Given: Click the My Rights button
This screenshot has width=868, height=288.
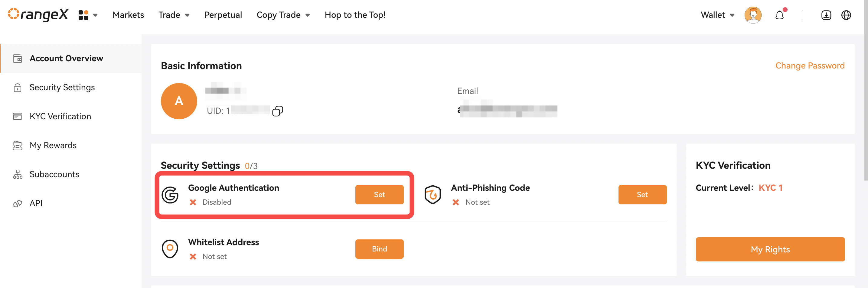Looking at the screenshot, I should point(770,249).
